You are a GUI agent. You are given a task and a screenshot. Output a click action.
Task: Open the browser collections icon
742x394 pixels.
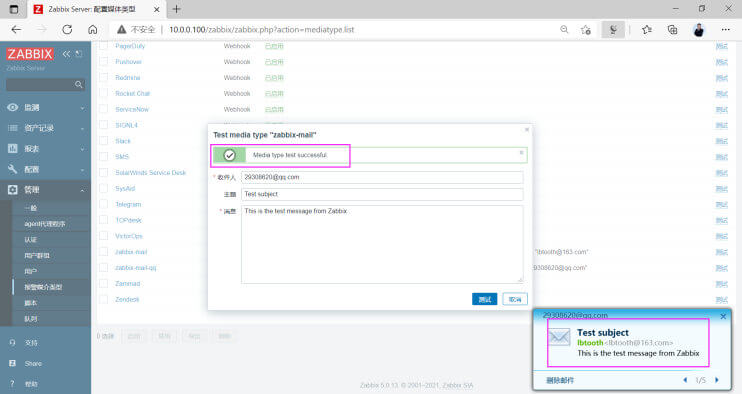pos(672,29)
